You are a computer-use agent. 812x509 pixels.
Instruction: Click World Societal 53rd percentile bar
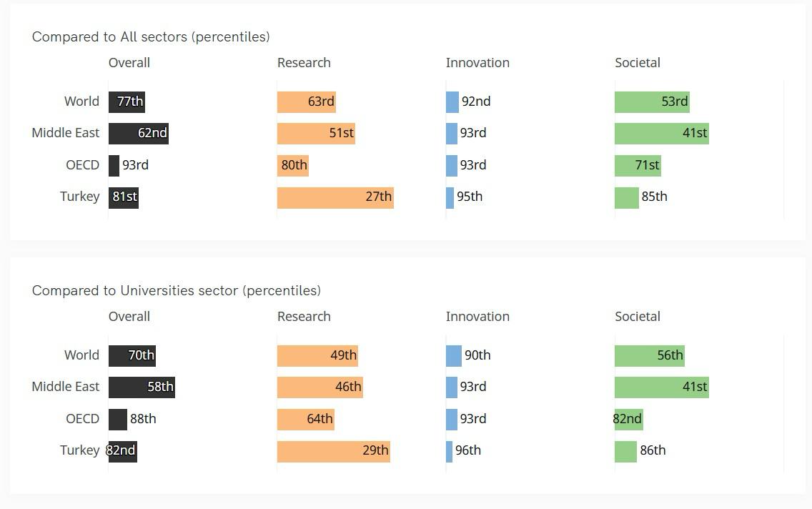(652, 102)
